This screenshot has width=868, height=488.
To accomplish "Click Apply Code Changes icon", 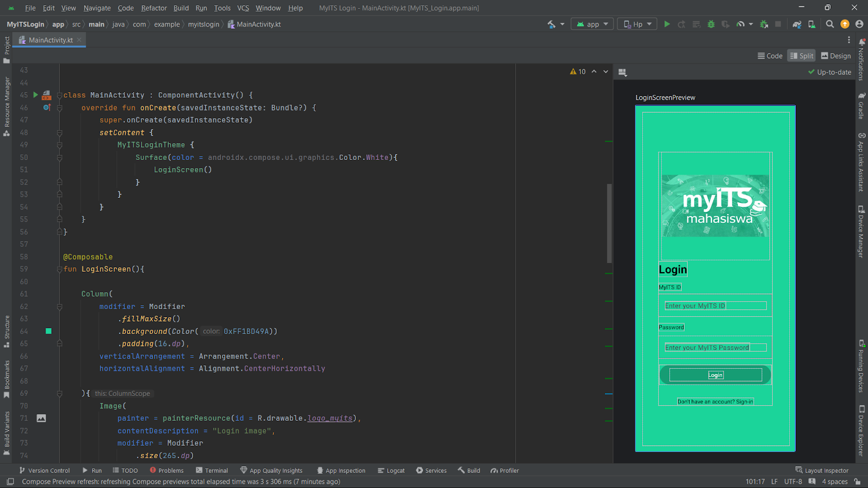I will pyautogui.click(x=697, y=24).
